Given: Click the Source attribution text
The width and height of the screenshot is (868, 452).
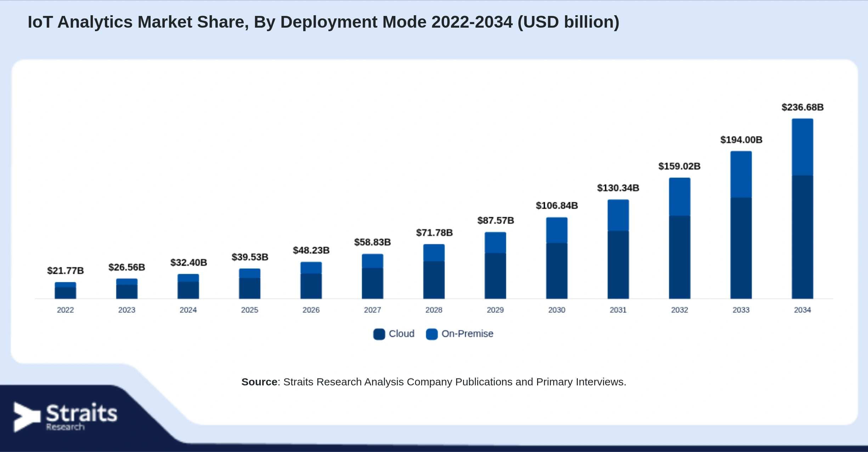Looking at the screenshot, I should [x=434, y=382].
